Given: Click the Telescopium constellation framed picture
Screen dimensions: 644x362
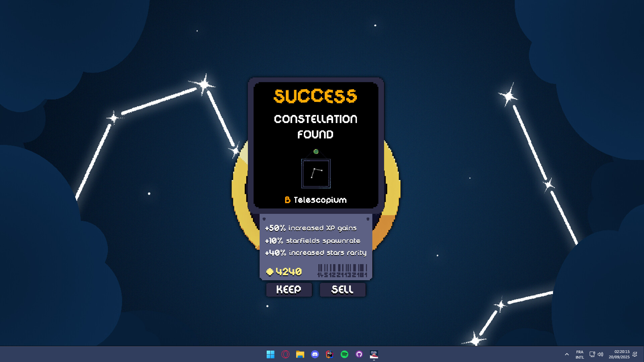Looking at the screenshot, I should click(316, 174).
